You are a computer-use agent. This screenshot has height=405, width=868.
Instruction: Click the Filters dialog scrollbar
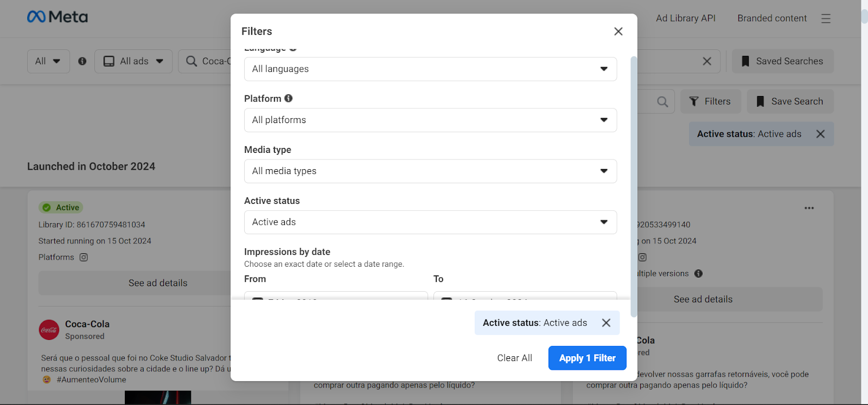point(634,184)
